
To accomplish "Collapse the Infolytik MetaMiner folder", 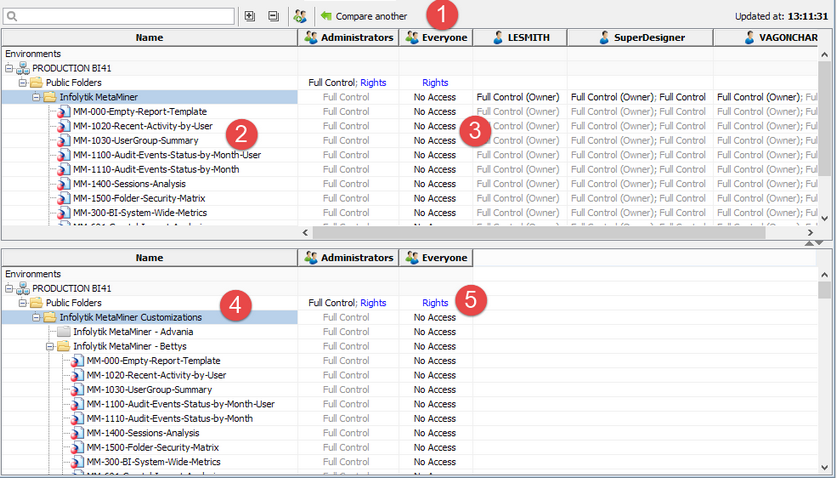I will tap(36, 97).
